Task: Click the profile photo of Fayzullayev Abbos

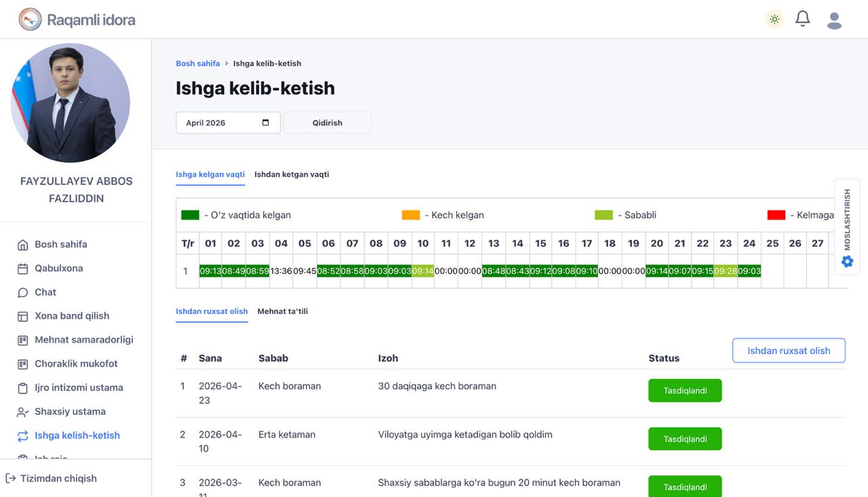Action: point(71,103)
